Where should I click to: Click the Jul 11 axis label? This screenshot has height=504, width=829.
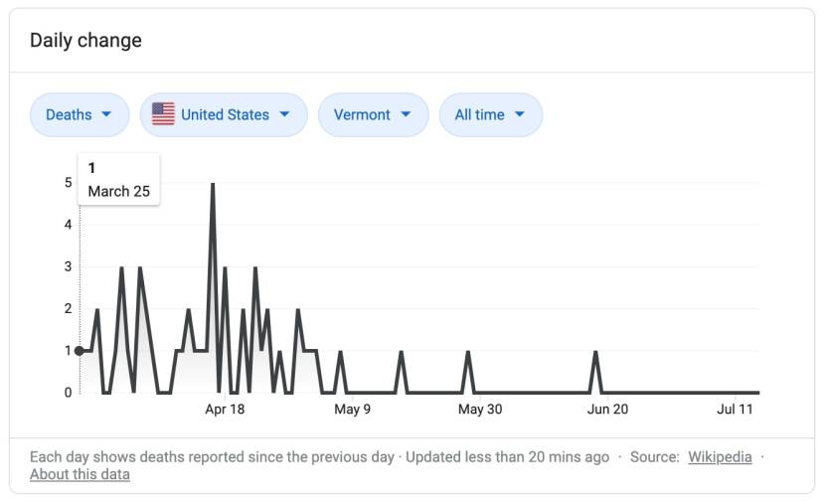tap(735, 409)
